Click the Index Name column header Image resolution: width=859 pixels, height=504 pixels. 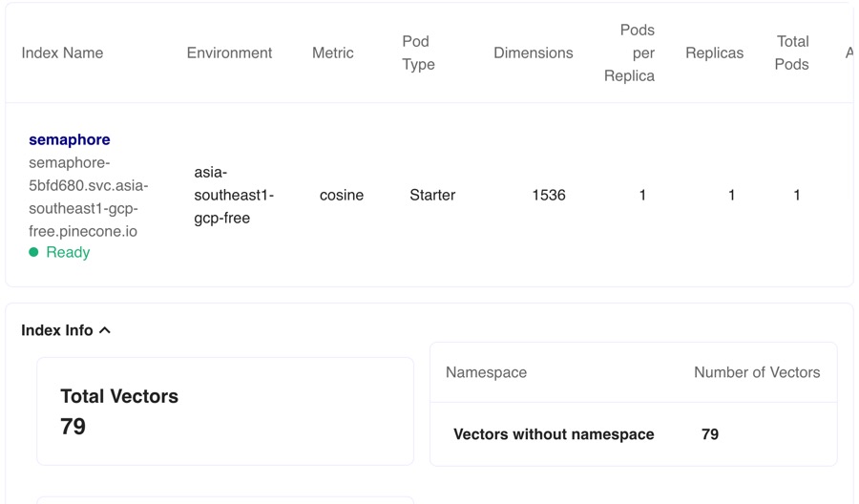pos(62,53)
